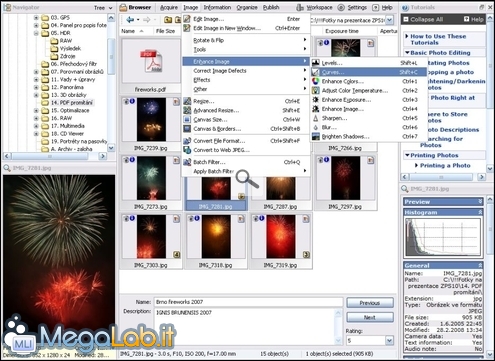Click the Brighten Shadows icon
Viewport: 495px width, 361px height.
pyautogui.click(x=315, y=136)
